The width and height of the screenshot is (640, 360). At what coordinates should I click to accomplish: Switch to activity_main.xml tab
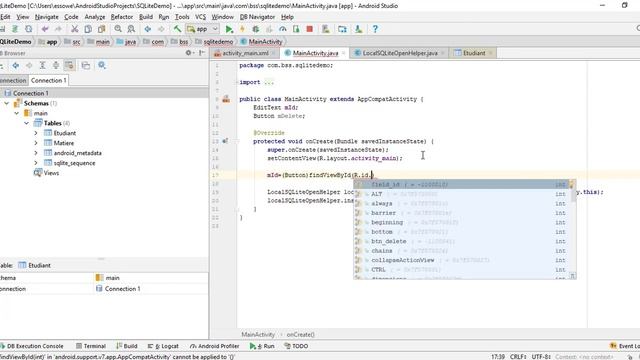coord(245,53)
